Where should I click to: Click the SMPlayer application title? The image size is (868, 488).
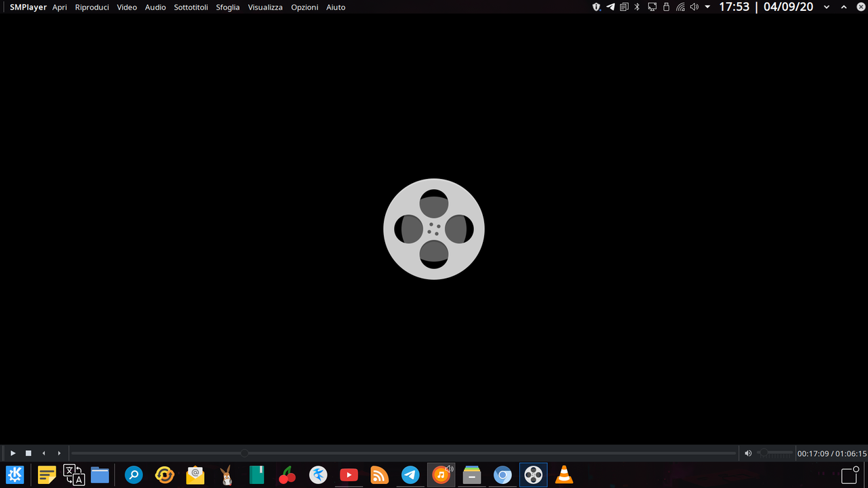tap(28, 7)
